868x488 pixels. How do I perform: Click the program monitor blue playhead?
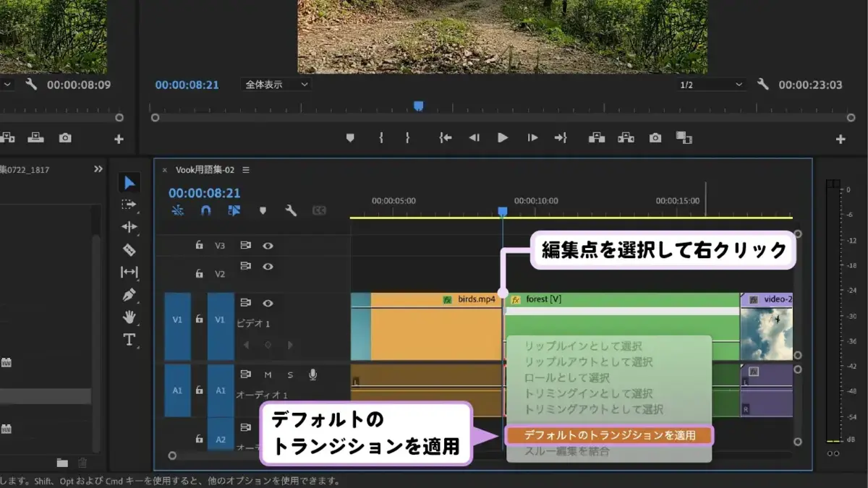coord(418,106)
